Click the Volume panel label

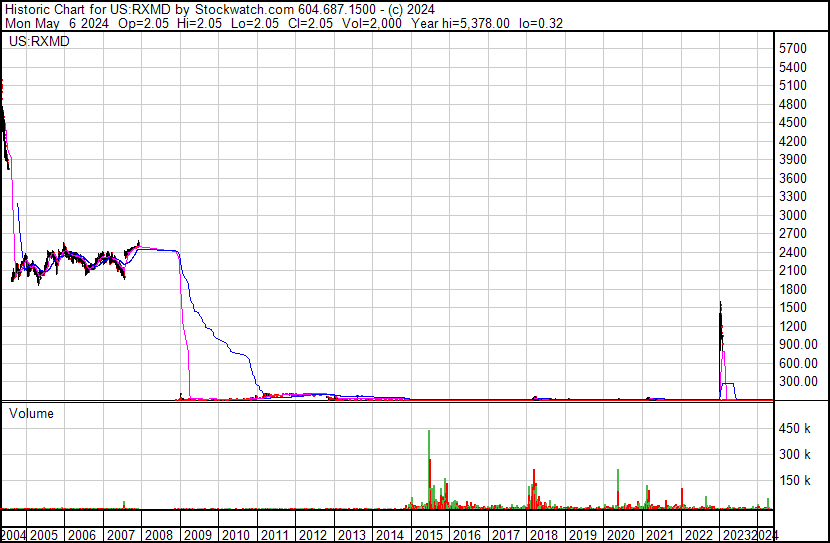[x=32, y=413]
